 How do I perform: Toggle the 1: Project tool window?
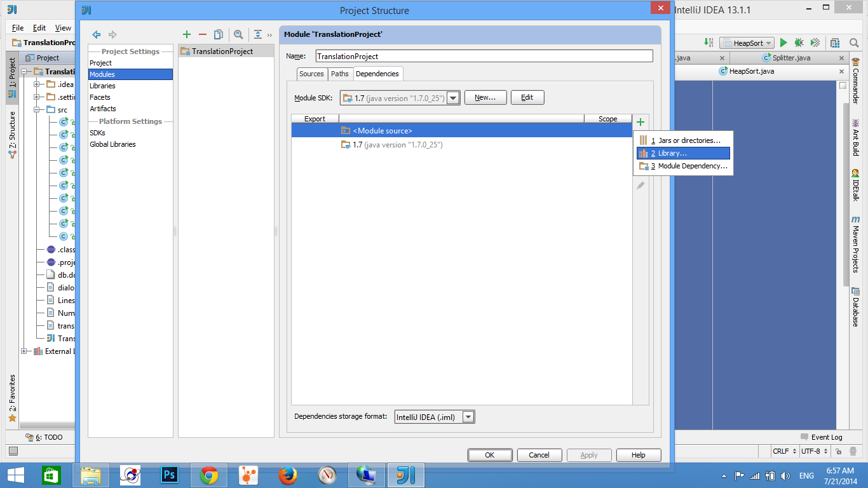tap(12, 78)
